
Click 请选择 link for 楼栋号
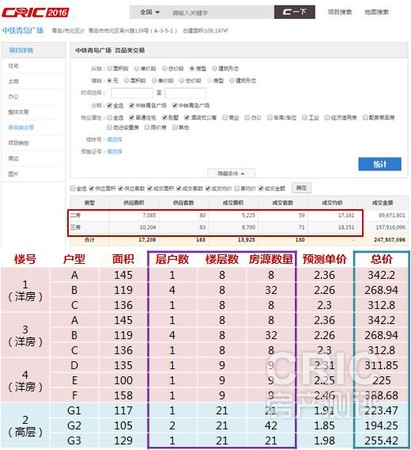point(114,139)
